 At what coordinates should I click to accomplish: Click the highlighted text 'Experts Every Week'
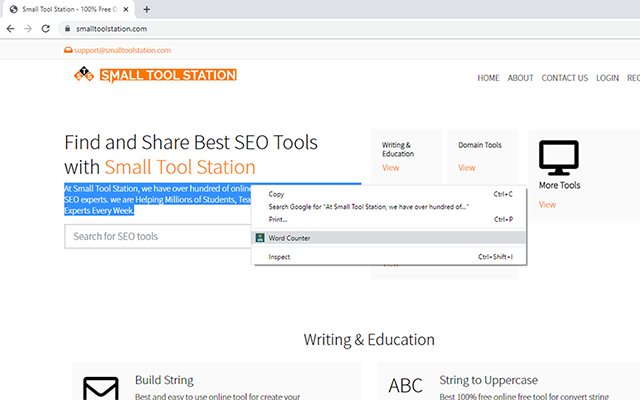pos(99,211)
